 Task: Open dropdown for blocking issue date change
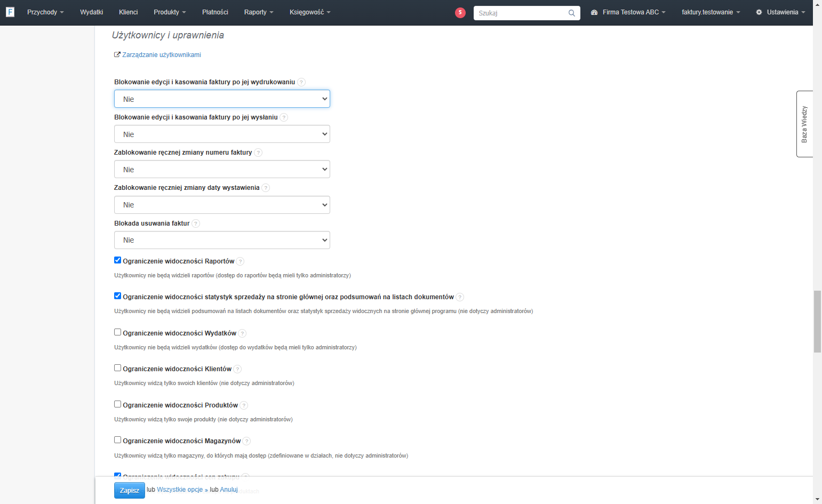coord(222,205)
